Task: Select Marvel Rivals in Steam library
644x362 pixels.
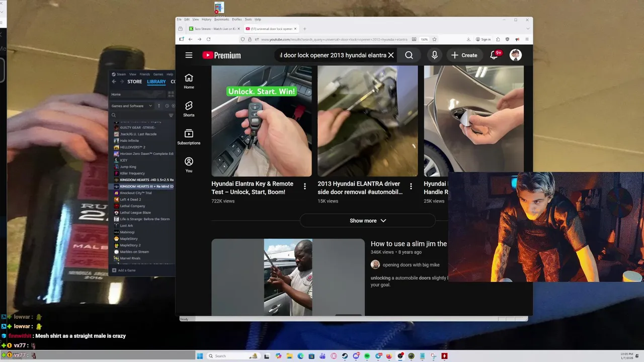Action: pyautogui.click(x=130, y=258)
